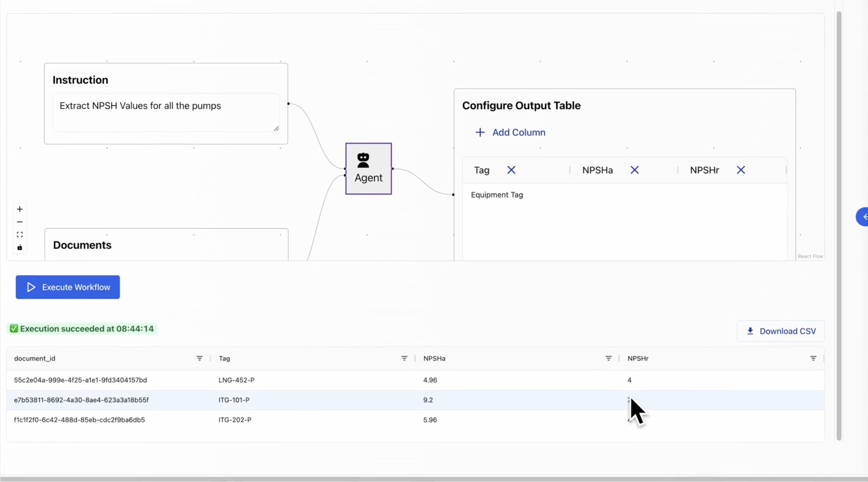
Task: Click the vertical page scrollbar
Action: [x=839, y=226]
